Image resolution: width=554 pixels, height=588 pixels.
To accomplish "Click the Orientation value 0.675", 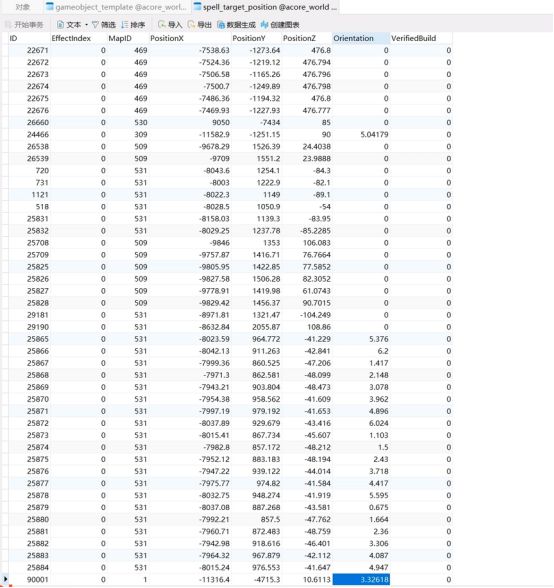I will (x=378, y=507).
